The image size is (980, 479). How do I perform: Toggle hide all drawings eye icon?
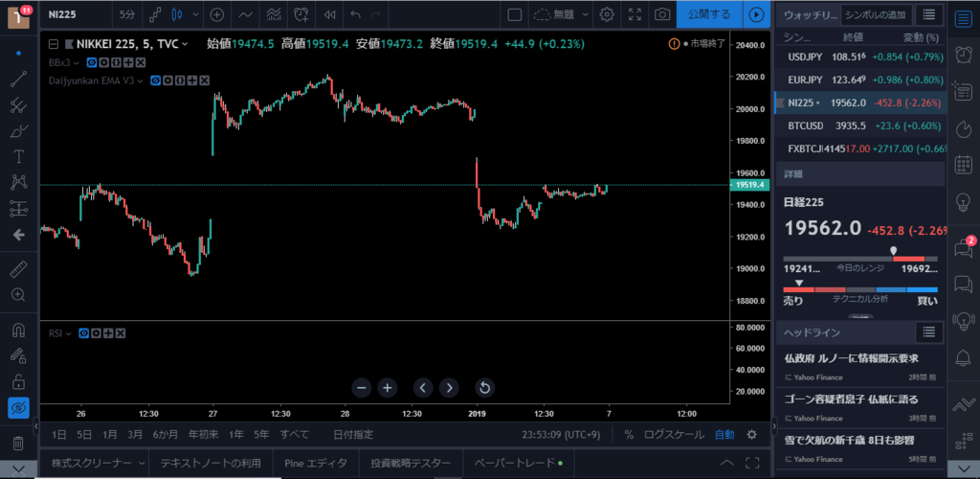point(19,408)
